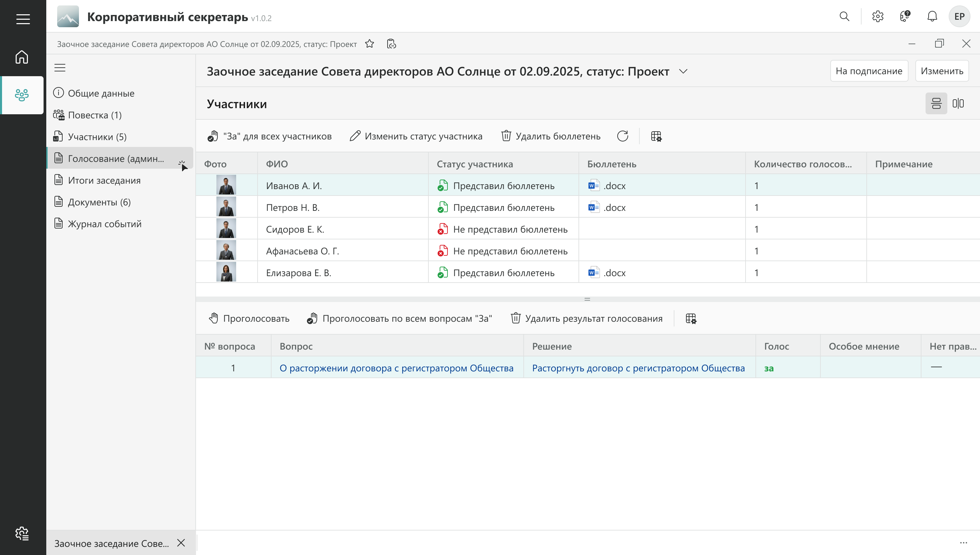Click the refresh participants list icon
Viewport: 980px width, 555px height.
(x=622, y=136)
